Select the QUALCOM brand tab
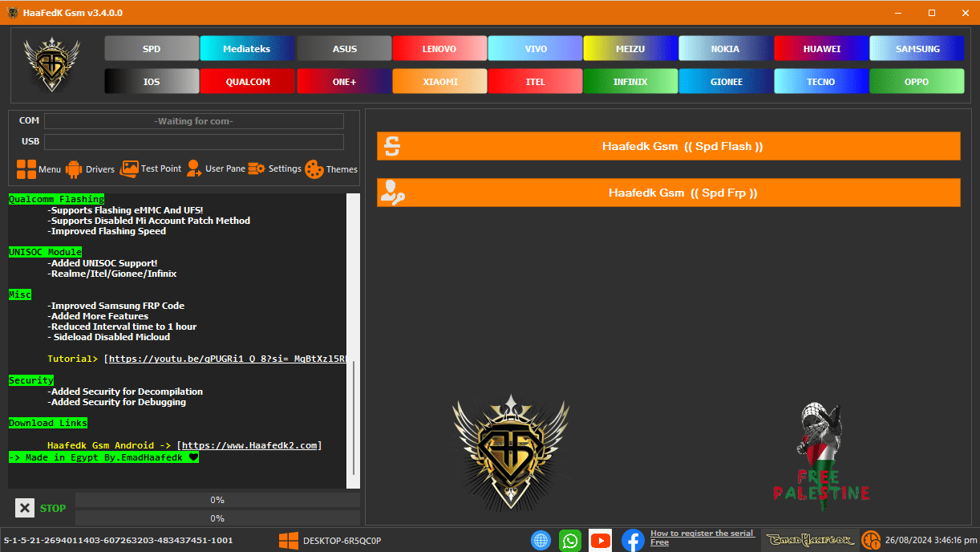The width and height of the screenshot is (980, 552). pos(247,81)
